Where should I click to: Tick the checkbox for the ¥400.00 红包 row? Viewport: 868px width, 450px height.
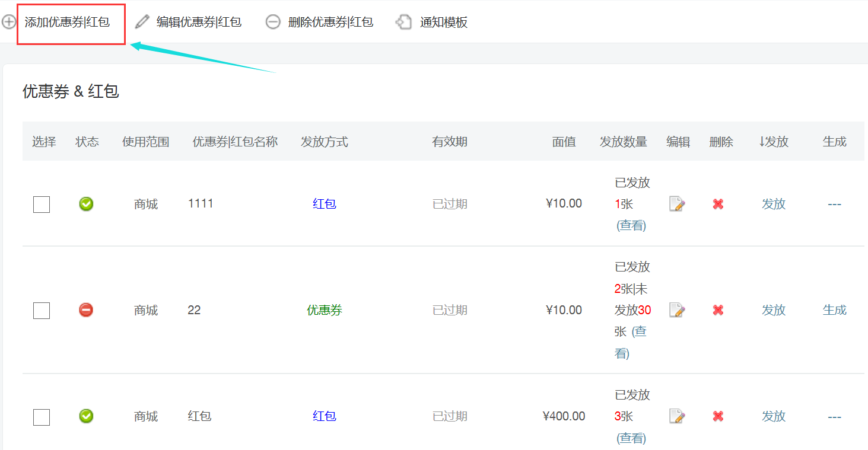[x=42, y=417]
